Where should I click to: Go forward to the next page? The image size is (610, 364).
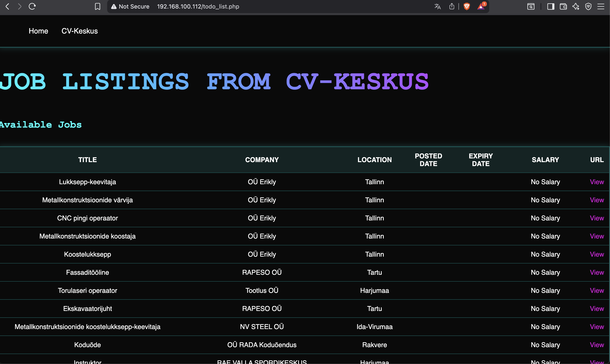[x=20, y=6]
